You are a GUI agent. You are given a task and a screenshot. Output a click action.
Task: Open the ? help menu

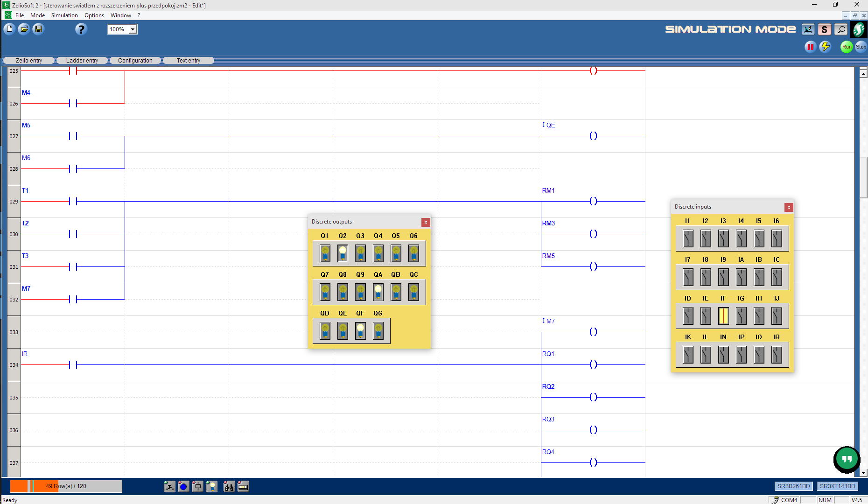coord(139,15)
